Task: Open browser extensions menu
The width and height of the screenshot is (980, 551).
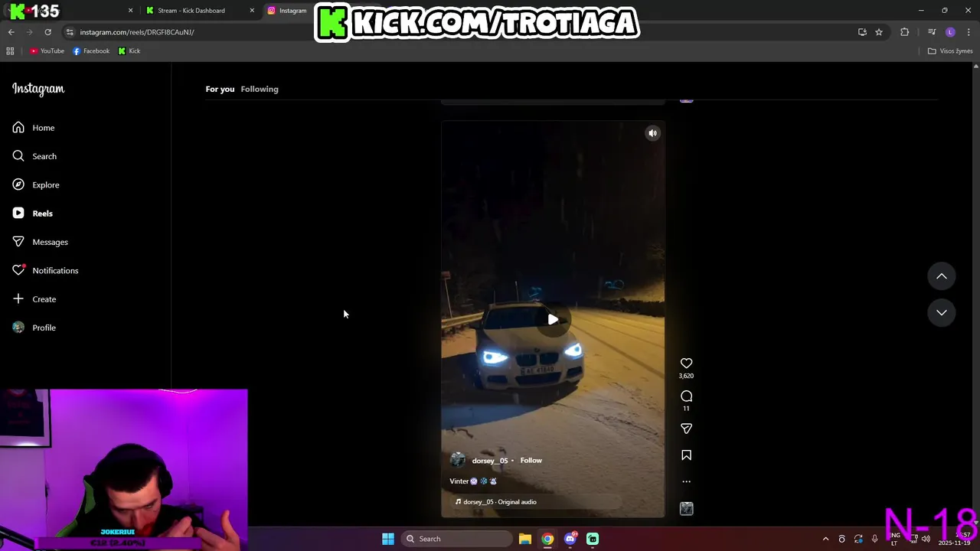Action: tap(905, 32)
